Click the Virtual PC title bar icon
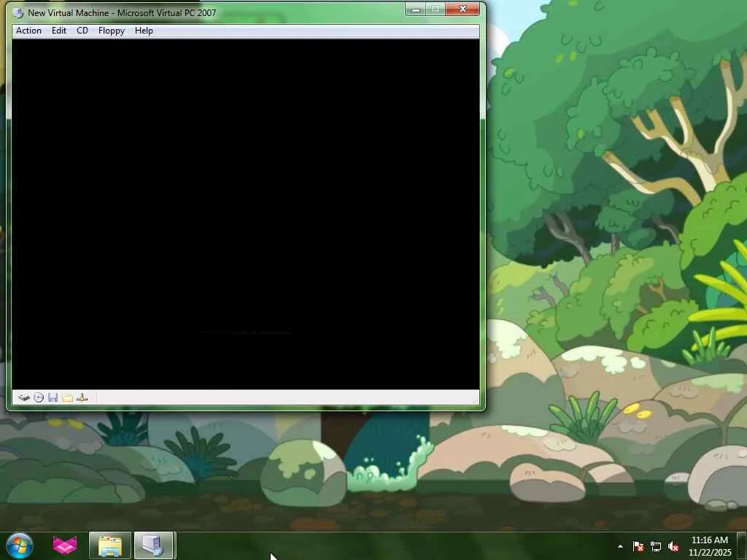 (x=18, y=13)
